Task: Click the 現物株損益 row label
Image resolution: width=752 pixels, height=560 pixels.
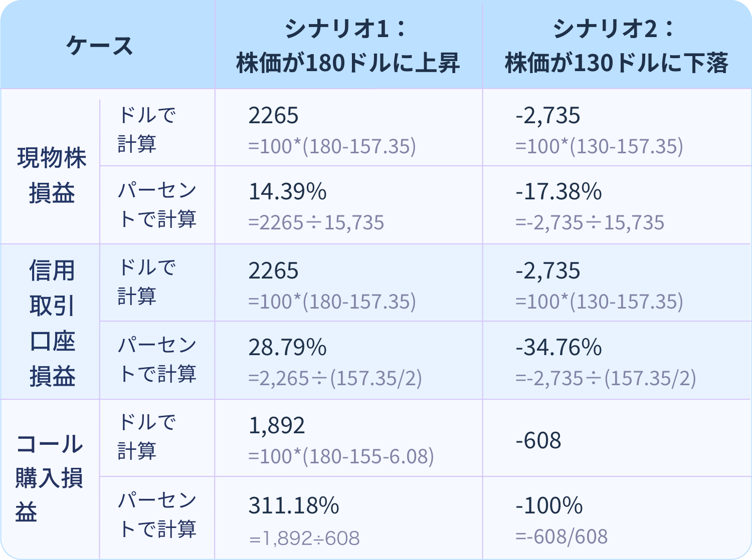Action: [52, 175]
